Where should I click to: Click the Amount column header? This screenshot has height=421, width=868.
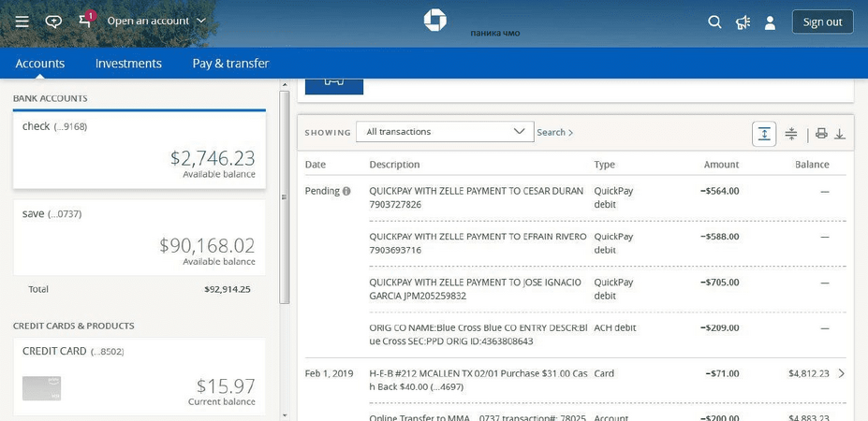click(x=721, y=165)
